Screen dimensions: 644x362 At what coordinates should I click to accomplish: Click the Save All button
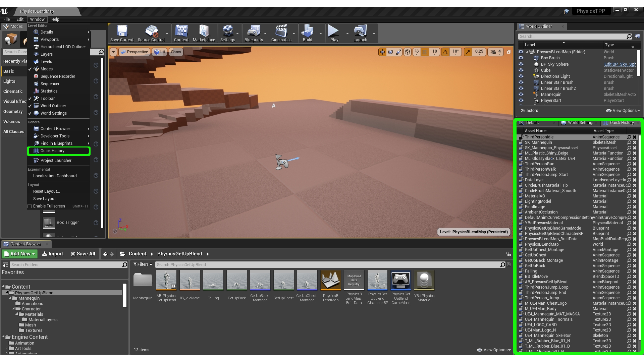[83, 254]
